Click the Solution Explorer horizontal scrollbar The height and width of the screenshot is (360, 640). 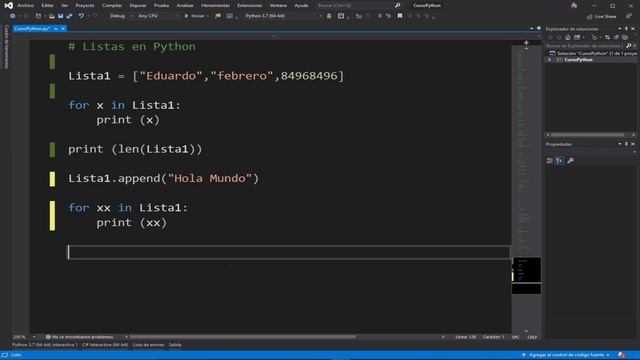click(x=587, y=135)
